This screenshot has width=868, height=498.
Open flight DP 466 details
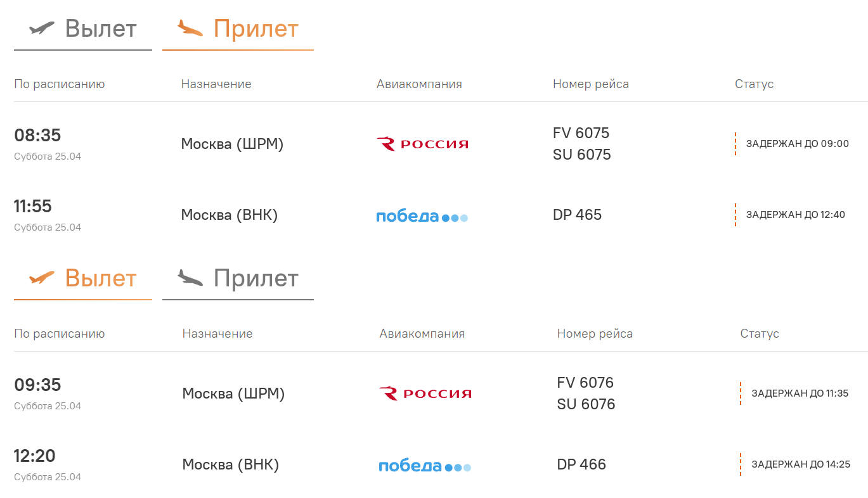point(581,464)
